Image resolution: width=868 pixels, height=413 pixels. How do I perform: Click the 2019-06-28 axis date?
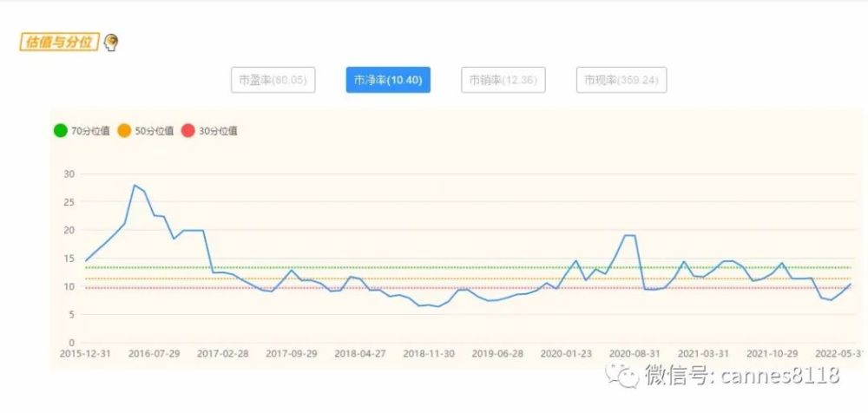click(x=497, y=353)
